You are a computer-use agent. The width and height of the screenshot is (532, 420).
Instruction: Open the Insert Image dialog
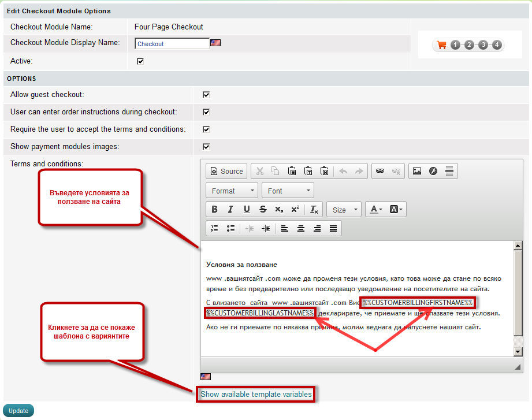416,171
